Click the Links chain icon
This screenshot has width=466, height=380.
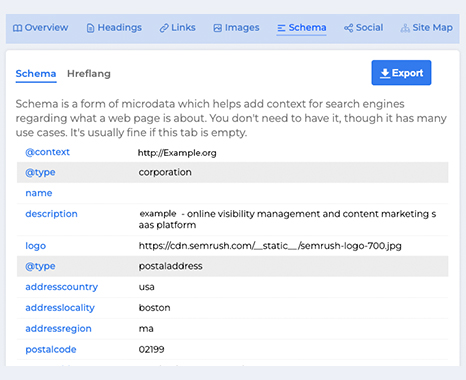coord(164,28)
